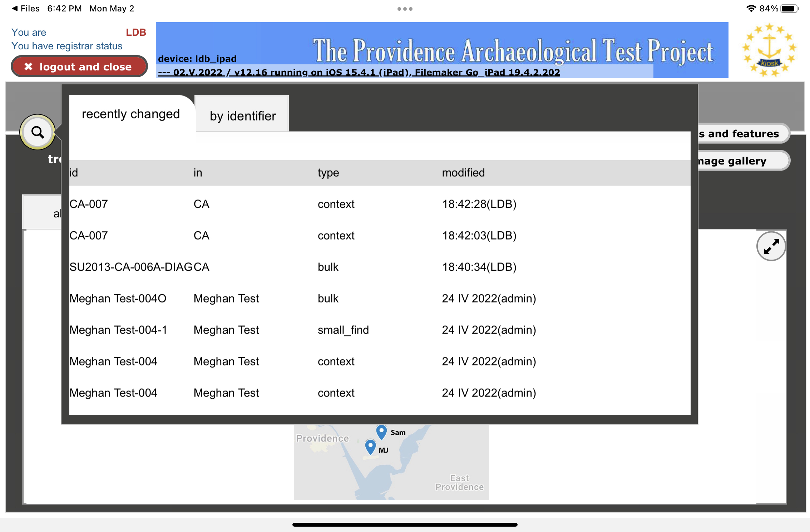The image size is (810, 532).
Task: Switch to the recently changed tab
Action: click(x=131, y=114)
